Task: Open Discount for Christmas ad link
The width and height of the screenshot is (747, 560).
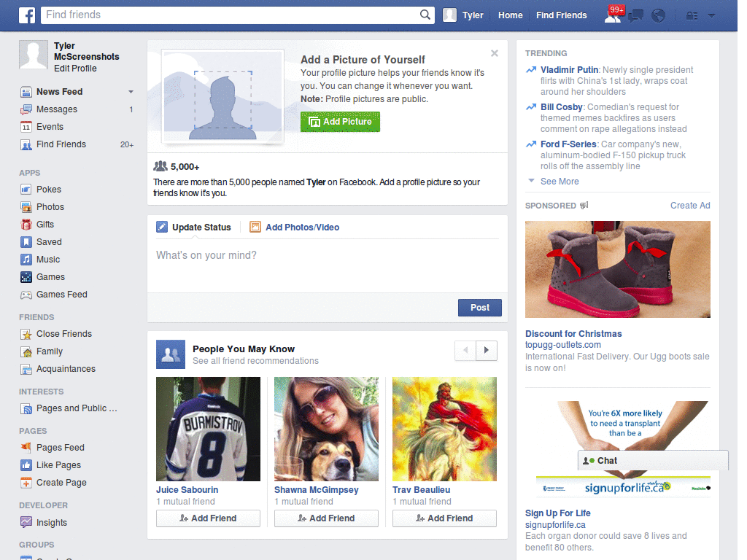Action: pyautogui.click(x=573, y=334)
